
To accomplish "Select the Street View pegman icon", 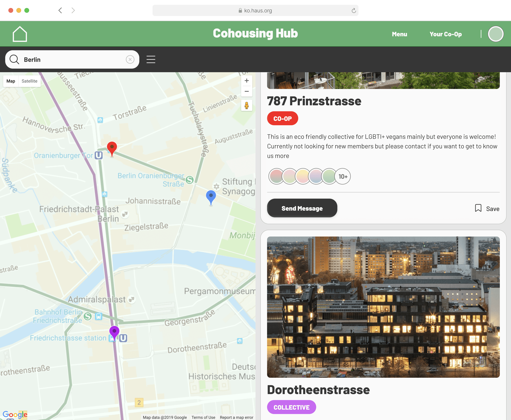I will pyautogui.click(x=247, y=105).
